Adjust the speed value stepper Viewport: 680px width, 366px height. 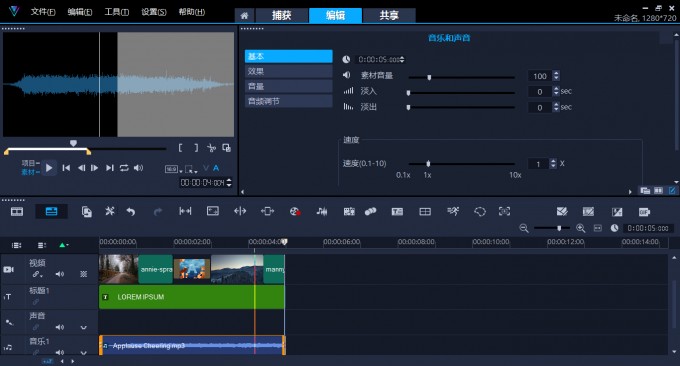click(x=553, y=163)
